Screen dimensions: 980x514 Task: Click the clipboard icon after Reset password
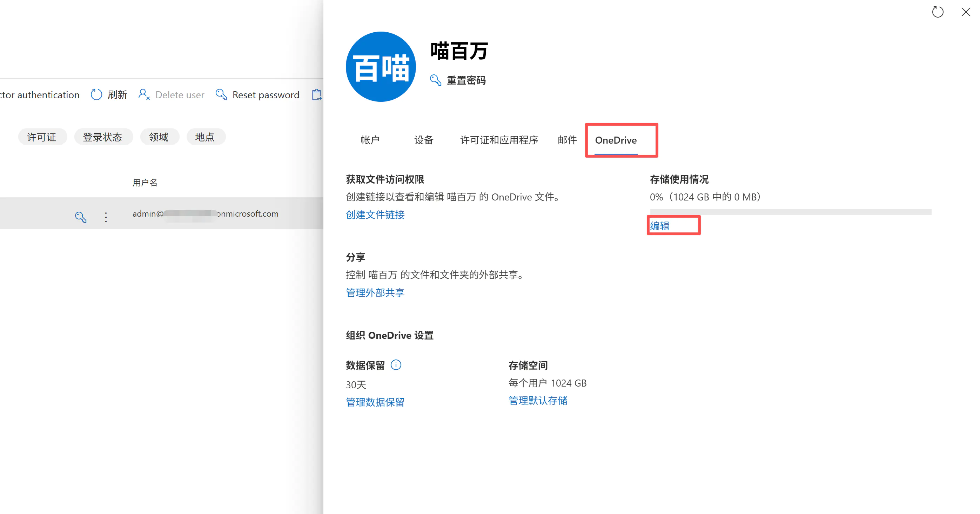[316, 94]
